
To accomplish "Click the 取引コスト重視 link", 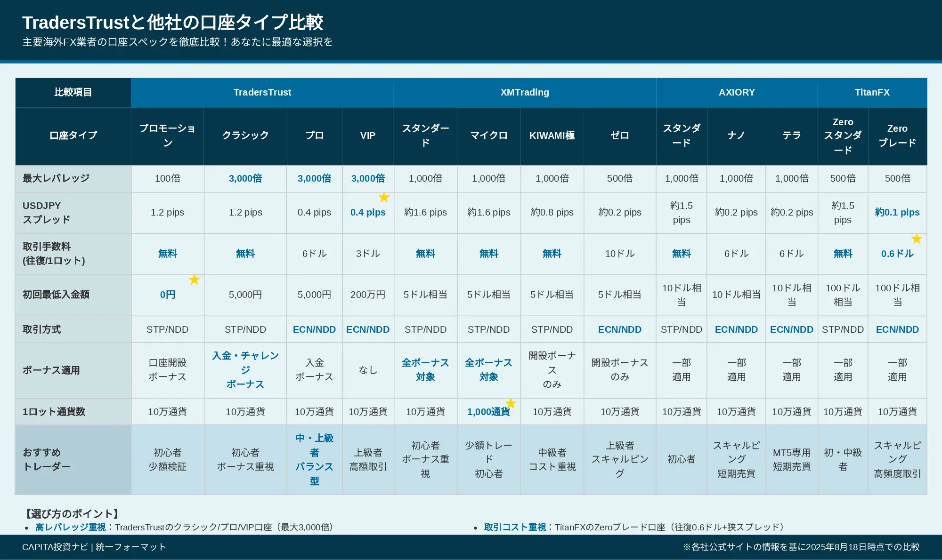I will coord(515,527).
